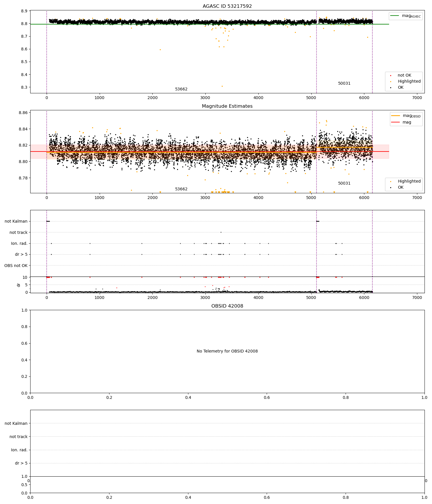Click the "8.9" y-tick in top plot
432x504 pixels.
pyautogui.click(x=24, y=11)
